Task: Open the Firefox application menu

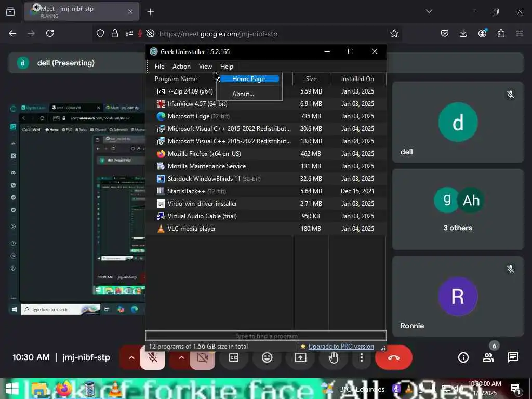Action: [520, 33]
